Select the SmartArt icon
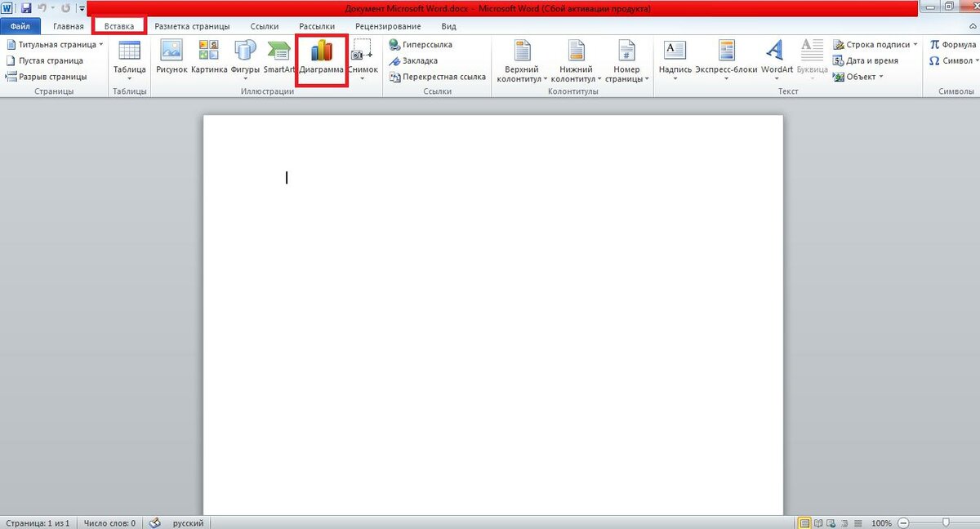980x529 pixels. tap(279, 57)
